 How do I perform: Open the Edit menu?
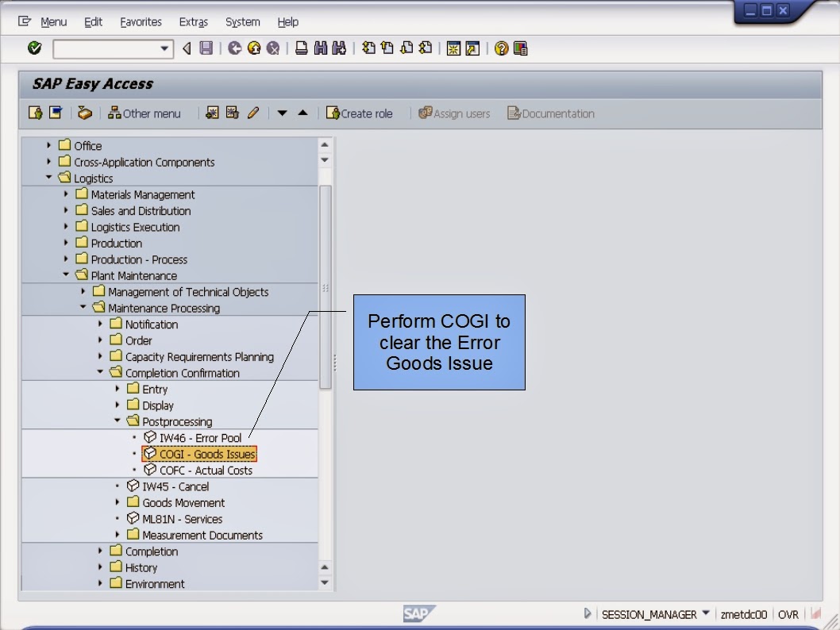(93, 22)
